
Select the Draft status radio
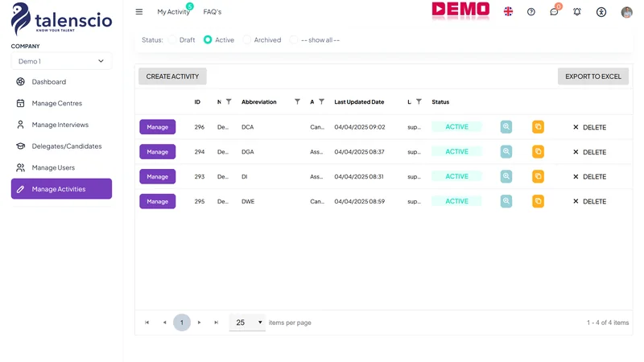click(172, 39)
